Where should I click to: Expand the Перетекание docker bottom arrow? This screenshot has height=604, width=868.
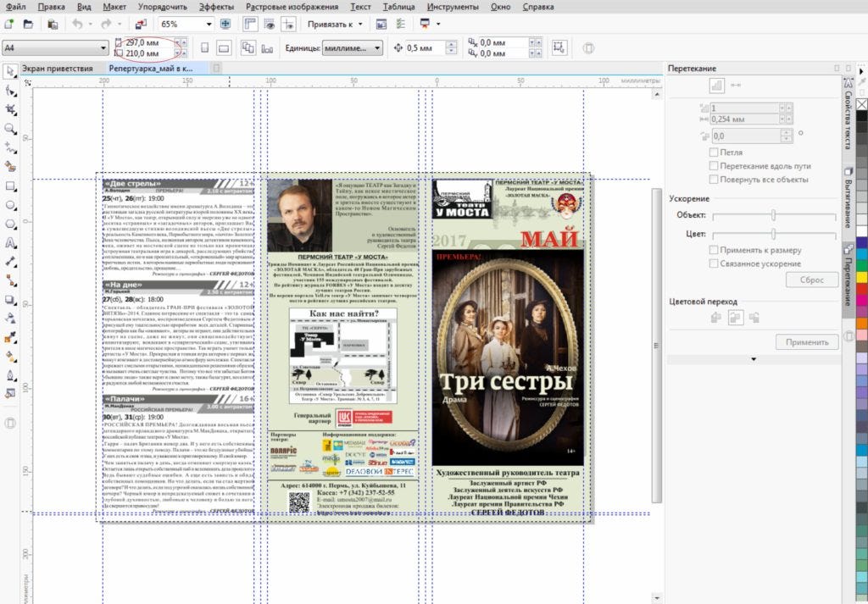pyautogui.click(x=753, y=359)
